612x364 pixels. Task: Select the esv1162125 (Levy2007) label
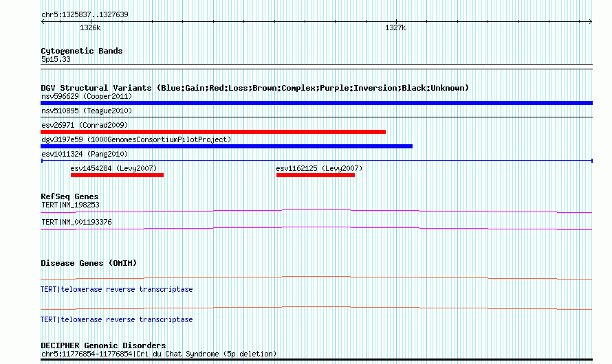(319, 168)
